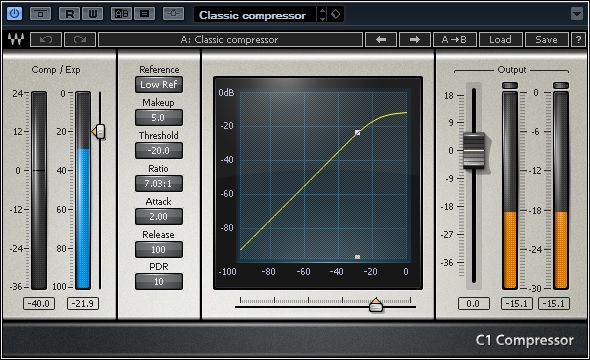Click the Read automation R button

[69, 14]
